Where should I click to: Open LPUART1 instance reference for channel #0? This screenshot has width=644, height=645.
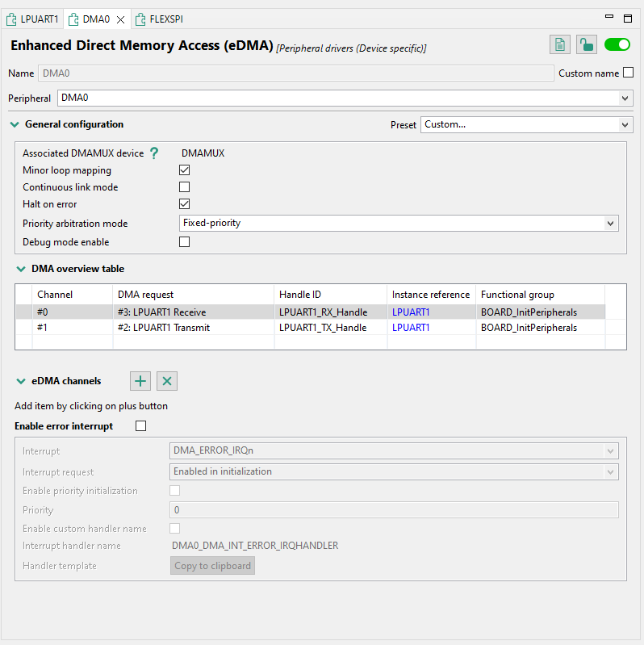click(x=411, y=312)
